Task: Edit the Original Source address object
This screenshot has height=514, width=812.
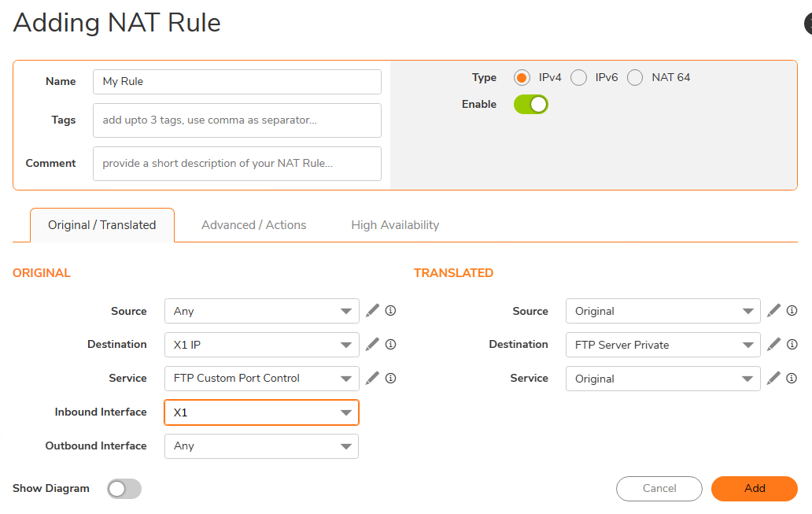Action: point(372,310)
